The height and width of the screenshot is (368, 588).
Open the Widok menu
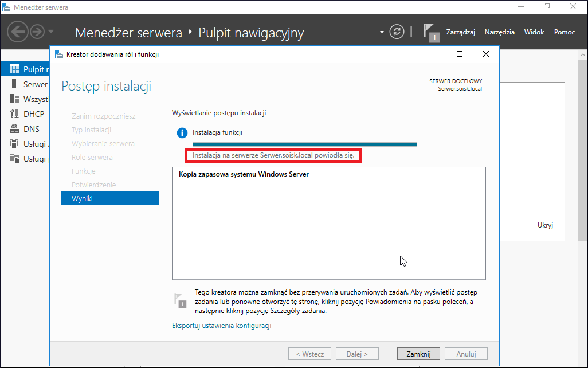tap(534, 32)
